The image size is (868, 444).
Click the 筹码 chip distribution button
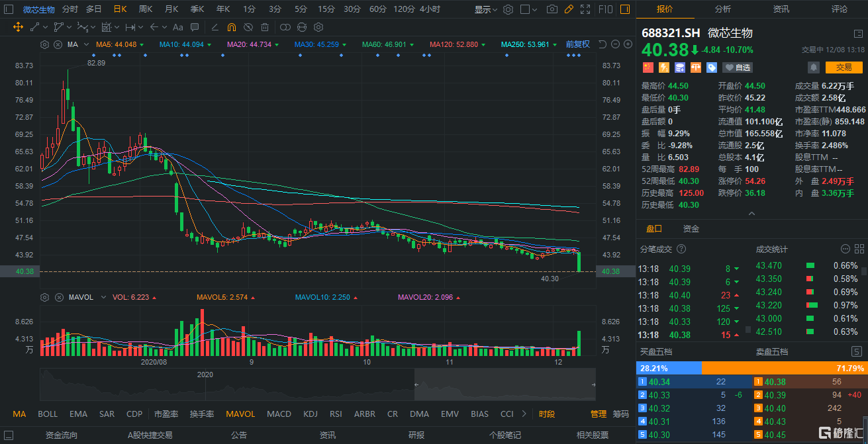620,414
